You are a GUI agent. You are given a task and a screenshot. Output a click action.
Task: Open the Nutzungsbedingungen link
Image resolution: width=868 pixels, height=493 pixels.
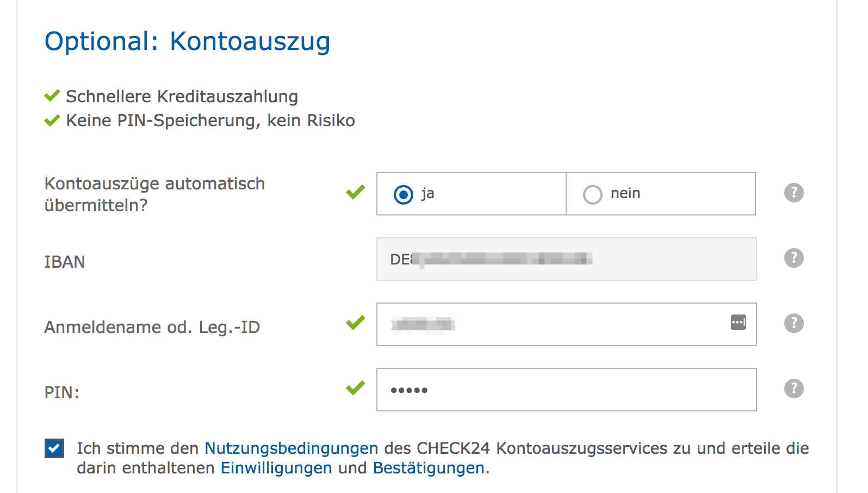pos(291,448)
